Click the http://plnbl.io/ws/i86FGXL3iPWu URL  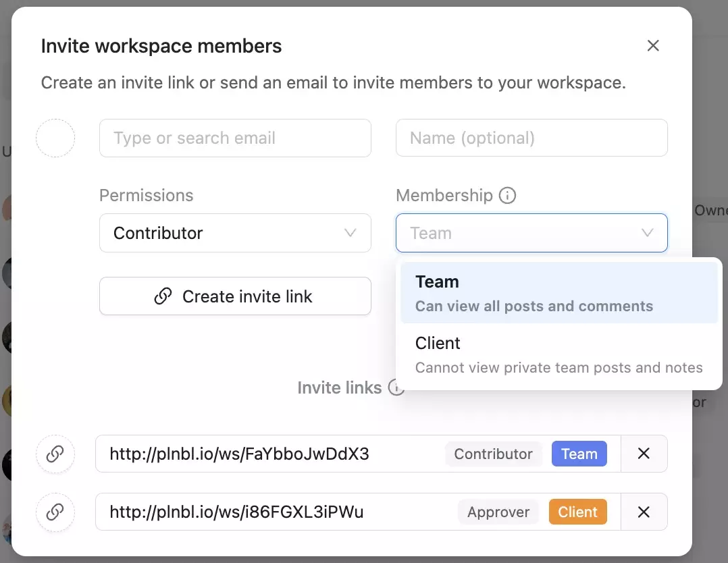click(x=236, y=512)
